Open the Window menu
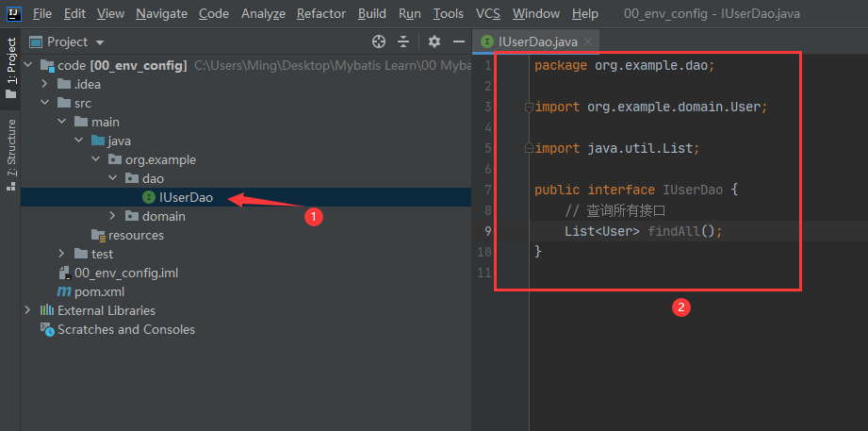 pos(536,13)
